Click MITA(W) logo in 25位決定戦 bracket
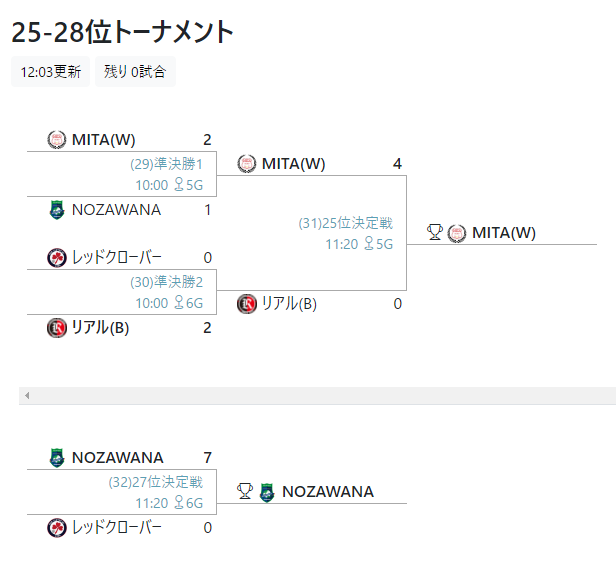The image size is (616, 568). point(247,164)
